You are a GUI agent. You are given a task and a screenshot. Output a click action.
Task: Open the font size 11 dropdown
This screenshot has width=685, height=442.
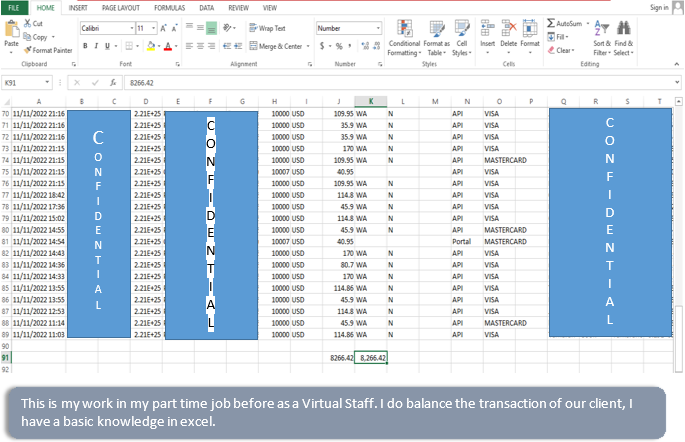tap(153, 28)
